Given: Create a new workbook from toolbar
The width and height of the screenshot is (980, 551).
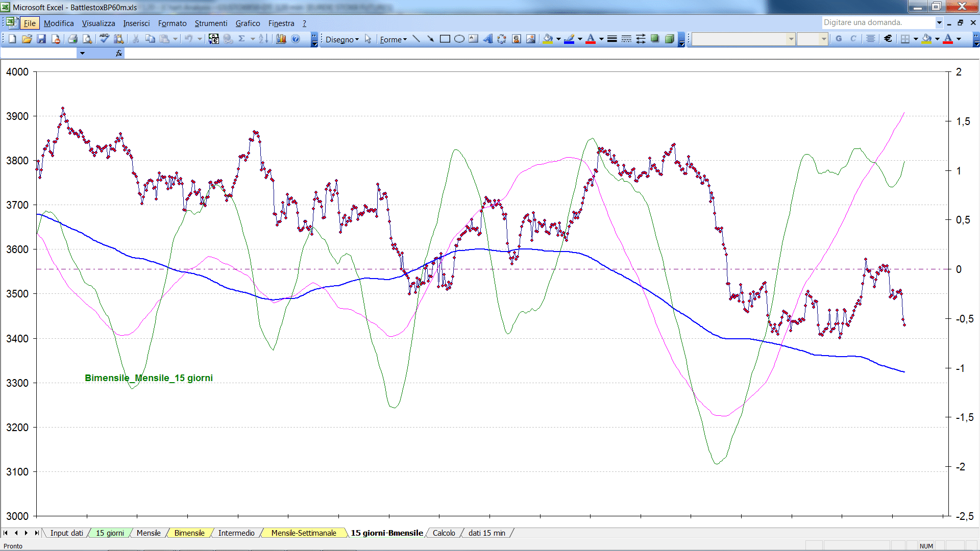Looking at the screenshot, I should coord(13,39).
